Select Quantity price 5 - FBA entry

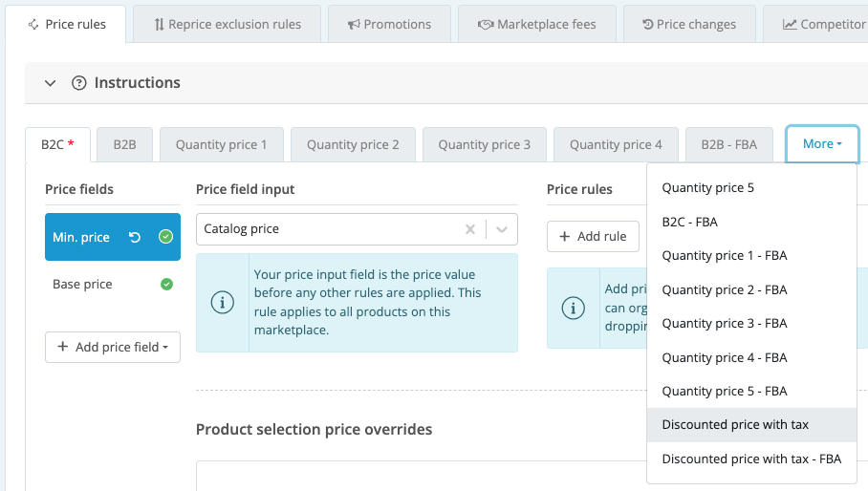tap(751, 392)
